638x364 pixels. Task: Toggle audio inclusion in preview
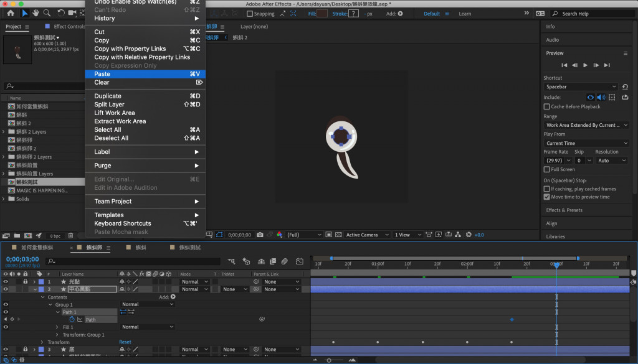point(601,97)
